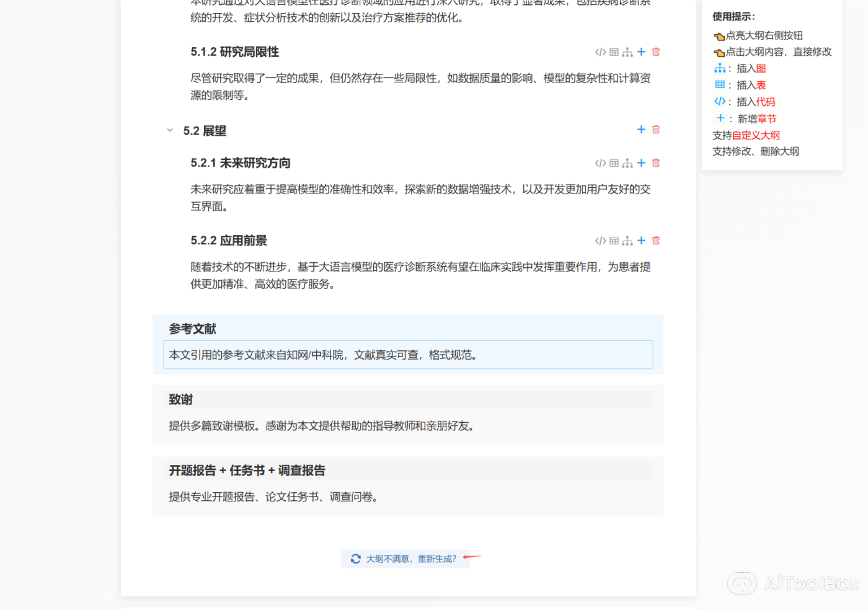Collapse the 5.2 展望 section chevron
The width and height of the screenshot is (868, 610).
(x=170, y=130)
